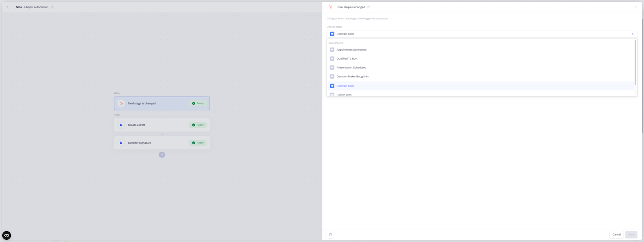This screenshot has height=242, width=644.
Task: Click the Cancel button
Action: point(616,235)
